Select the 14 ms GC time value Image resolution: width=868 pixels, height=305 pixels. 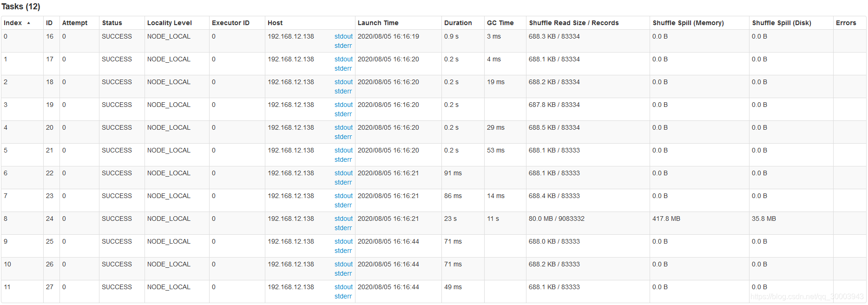point(496,196)
